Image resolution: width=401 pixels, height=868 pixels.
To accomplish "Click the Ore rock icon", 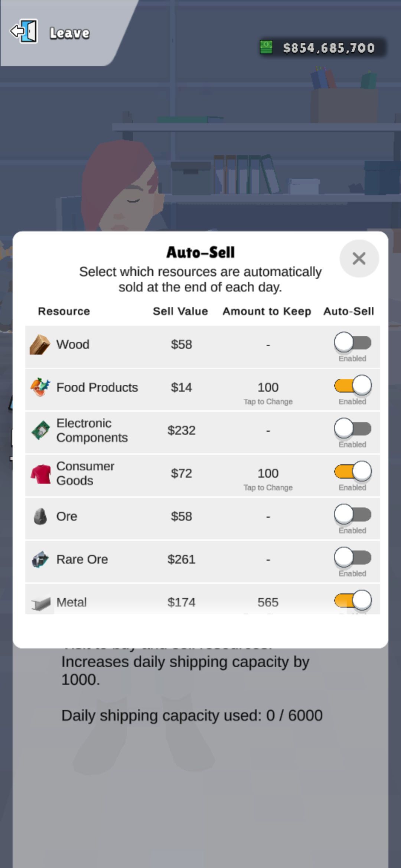I will point(40,516).
